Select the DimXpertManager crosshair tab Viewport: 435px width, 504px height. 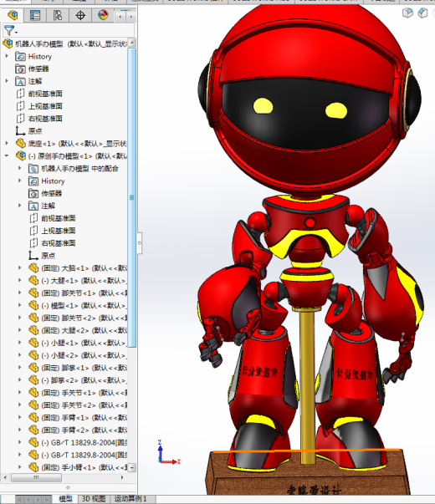click(x=80, y=15)
